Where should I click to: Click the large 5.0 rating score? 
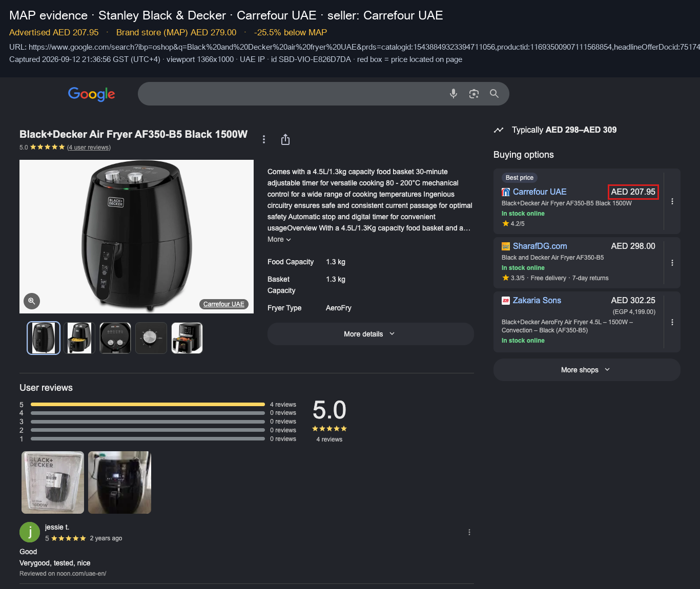(x=330, y=410)
